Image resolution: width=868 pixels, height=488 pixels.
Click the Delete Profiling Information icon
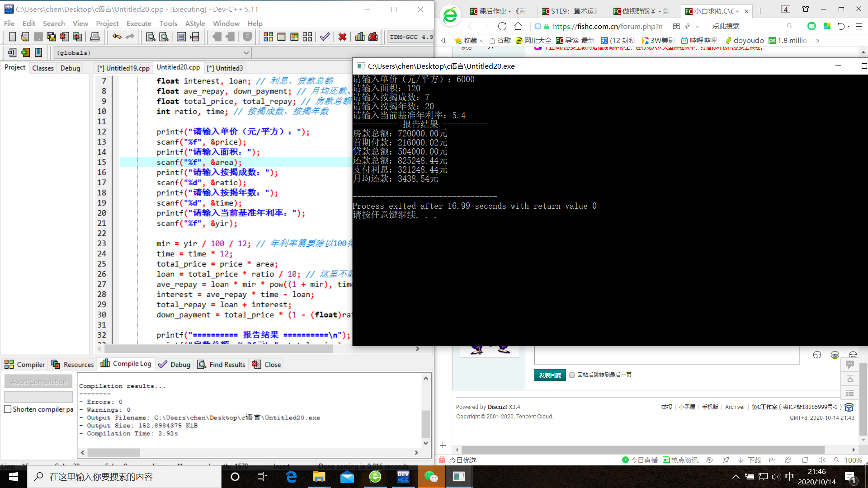373,37
